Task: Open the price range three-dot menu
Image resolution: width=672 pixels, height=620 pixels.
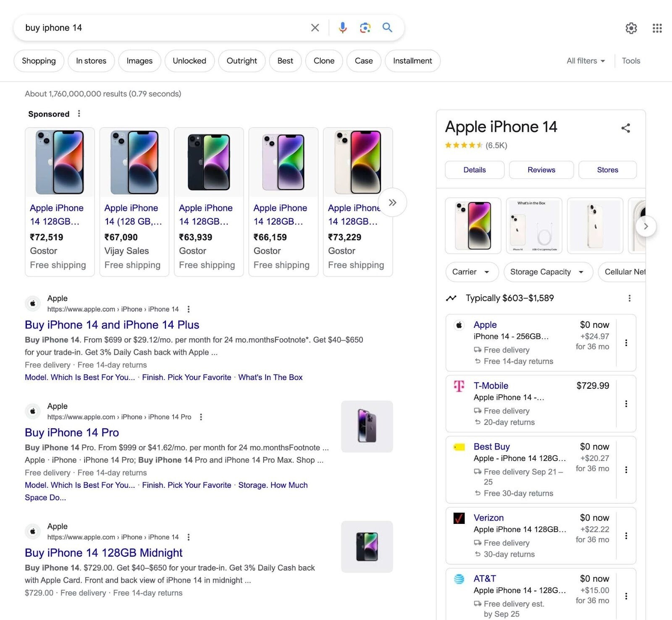Action: pyautogui.click(x=629, y=298)
